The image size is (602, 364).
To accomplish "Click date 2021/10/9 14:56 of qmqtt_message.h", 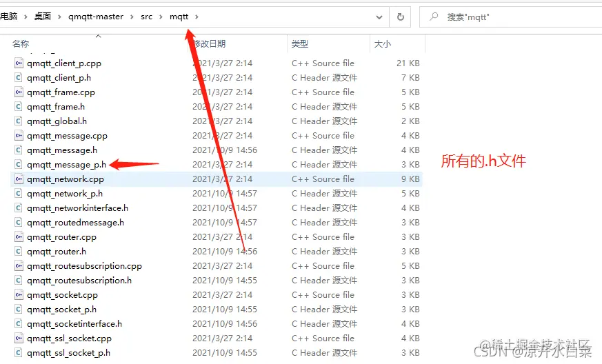I will (x=225, y=150).
